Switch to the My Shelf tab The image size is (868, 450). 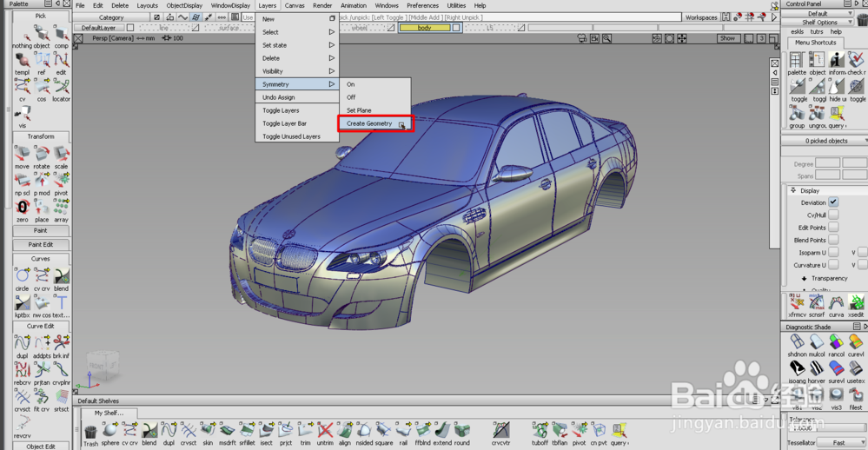pos(109,413)
